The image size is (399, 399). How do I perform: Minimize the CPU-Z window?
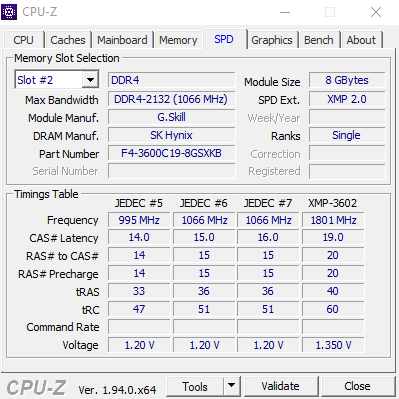(285, 12)
